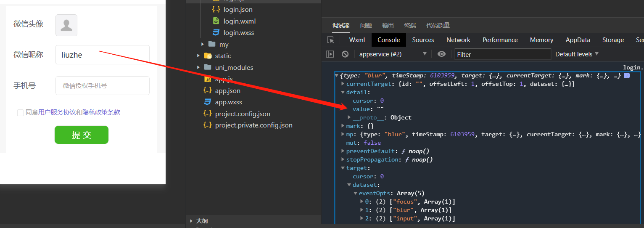Open the login source link in console
The width and height of the screenshot is (644, 228).
[x=633, y=67]
